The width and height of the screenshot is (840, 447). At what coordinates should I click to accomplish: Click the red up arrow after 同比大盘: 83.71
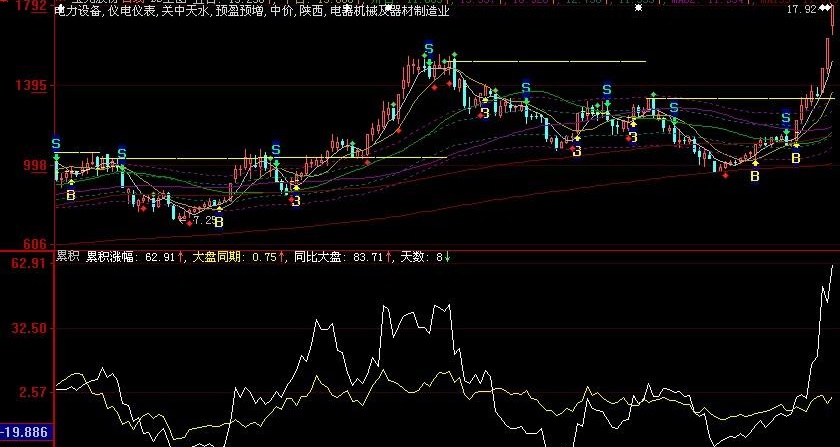(388, 257)
